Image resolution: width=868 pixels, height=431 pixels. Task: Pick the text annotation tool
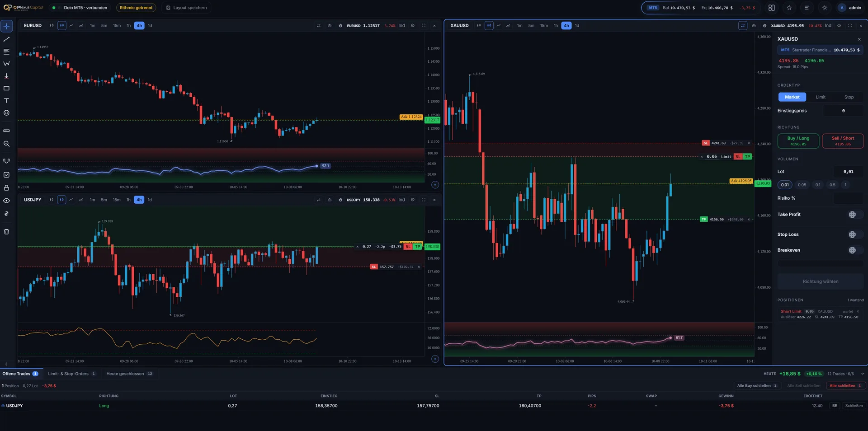tap(6, 101)
